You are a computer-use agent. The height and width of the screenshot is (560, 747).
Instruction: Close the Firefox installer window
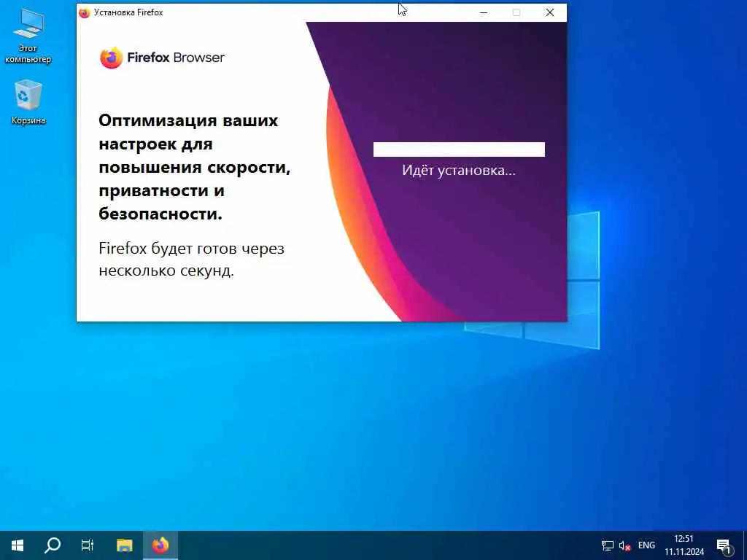550,12
